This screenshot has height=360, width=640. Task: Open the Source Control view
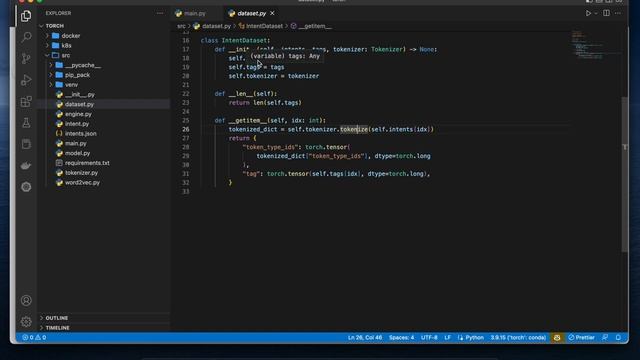coord(26,58)
